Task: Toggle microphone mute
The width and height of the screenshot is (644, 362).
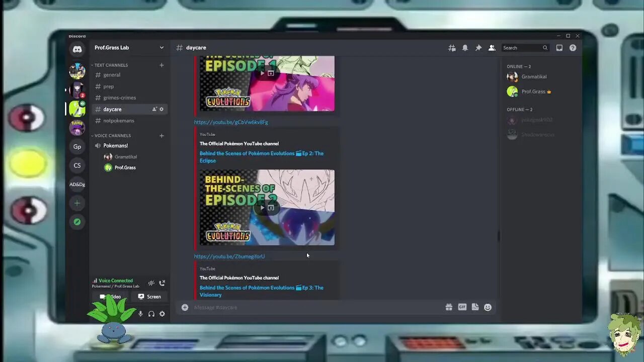Action: pyautogui.click(x=140, y=314)
